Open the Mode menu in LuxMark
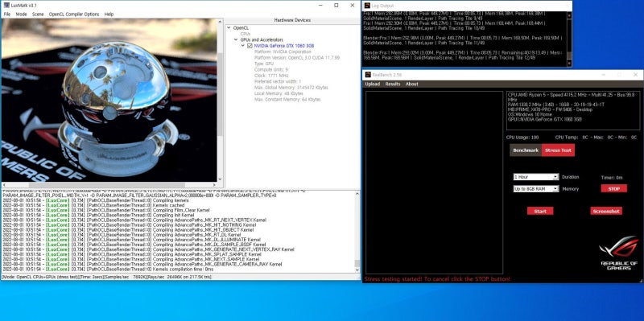 pos(21,14)
